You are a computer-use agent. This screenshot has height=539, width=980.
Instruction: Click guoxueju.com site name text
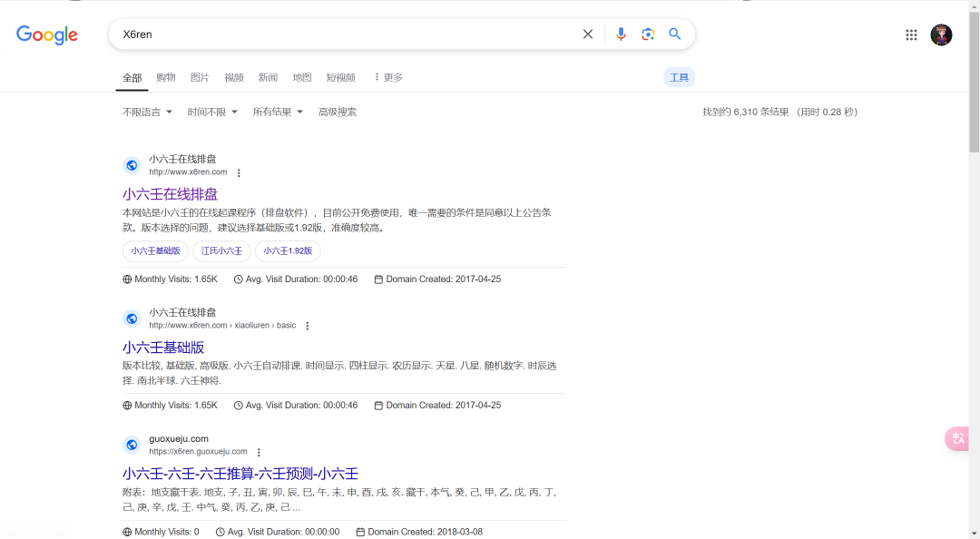point(179,439)
